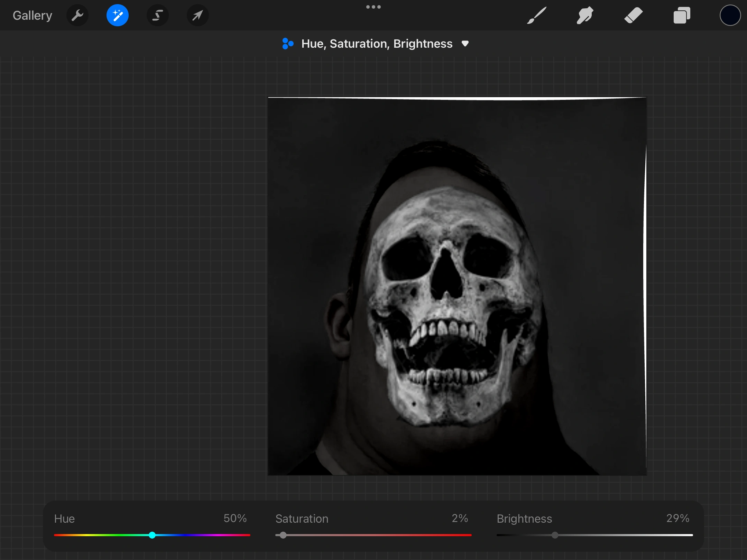This screenshot has height=560, width=747.
Task: Select the Eraser tool
Action: click(x=633, y=16)
